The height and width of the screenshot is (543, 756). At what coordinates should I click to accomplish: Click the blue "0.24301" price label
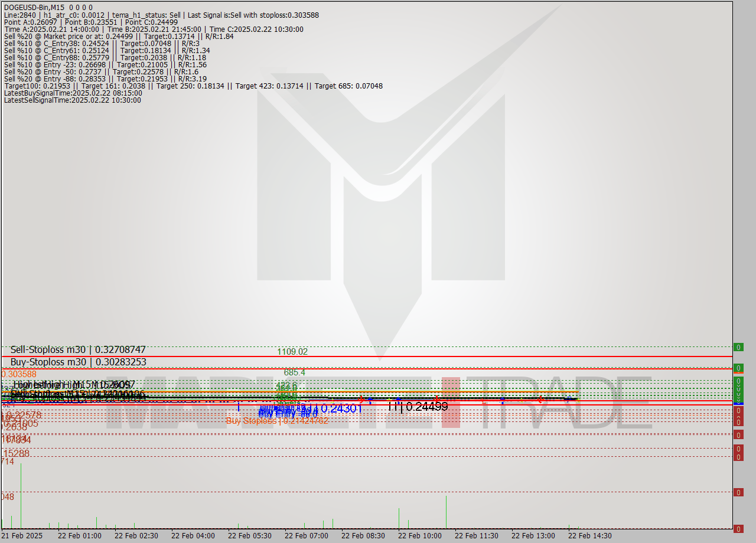pos(342,407)
